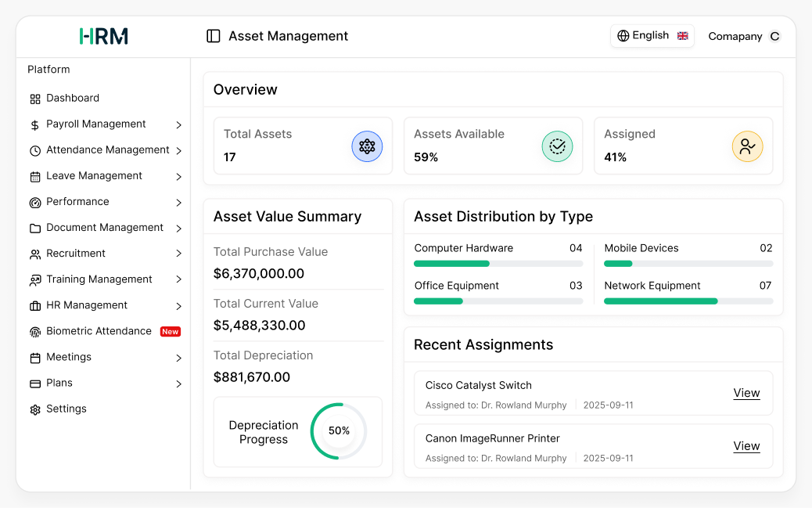Screen dimensions: 812x508
Task: View Cisco Catalyst Switch assignment
Action: click(746, 393)
